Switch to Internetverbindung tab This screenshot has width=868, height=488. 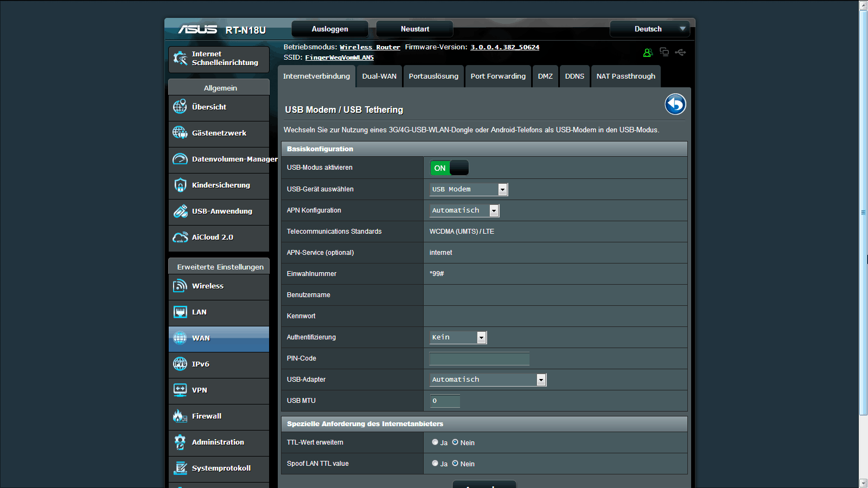(x=316, y=76)
